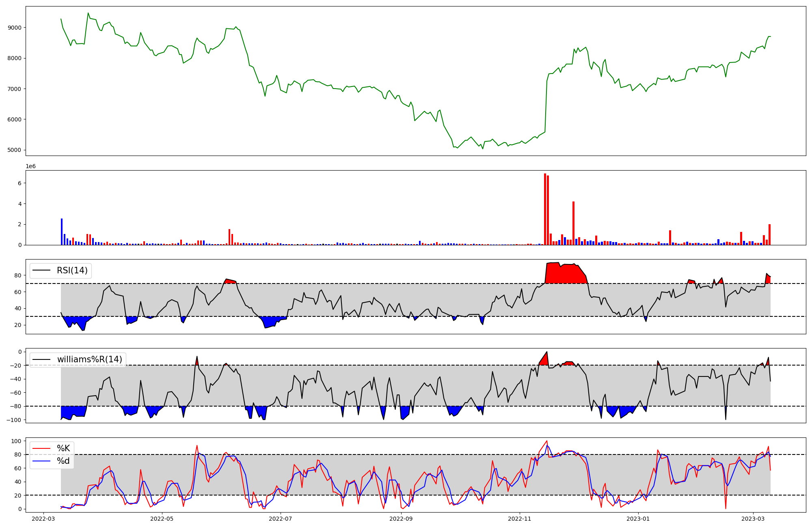
Task: Click the 2022-09 x-axis date label
Action: (401, 519)
